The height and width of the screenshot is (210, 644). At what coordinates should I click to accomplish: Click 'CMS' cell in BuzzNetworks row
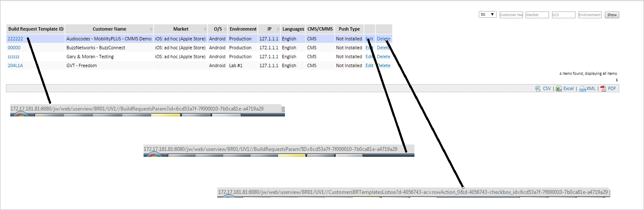[x=320, y=48]
